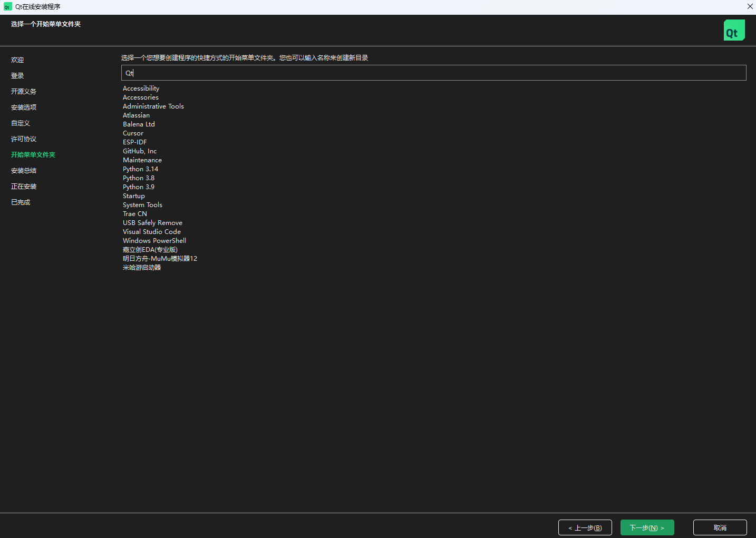Screen dimensions: 756x538
Task: Pick the Visual Studio Code folder
Action: coord(151,232)
